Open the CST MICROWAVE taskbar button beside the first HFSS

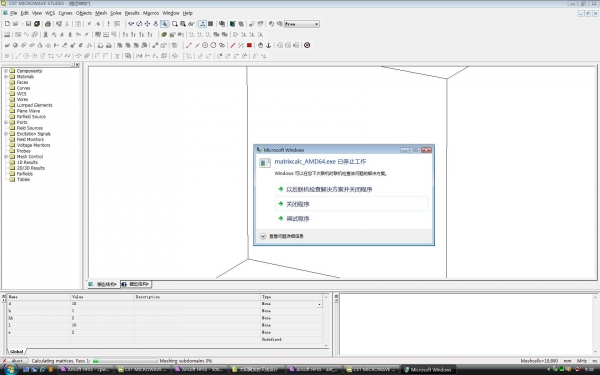pyautogui.click(x=143, y=370)
